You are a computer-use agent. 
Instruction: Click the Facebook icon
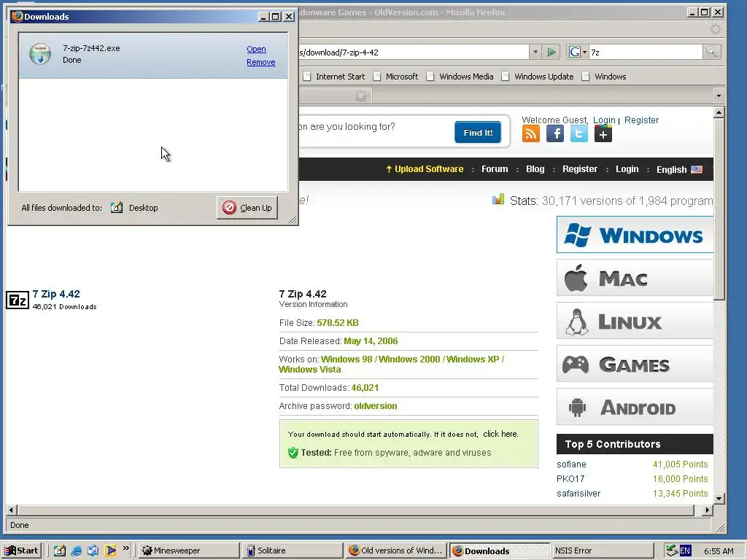(555, 134)
